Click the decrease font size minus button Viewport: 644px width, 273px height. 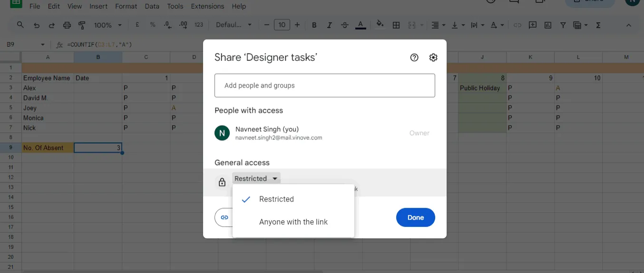tap(266, 25)
